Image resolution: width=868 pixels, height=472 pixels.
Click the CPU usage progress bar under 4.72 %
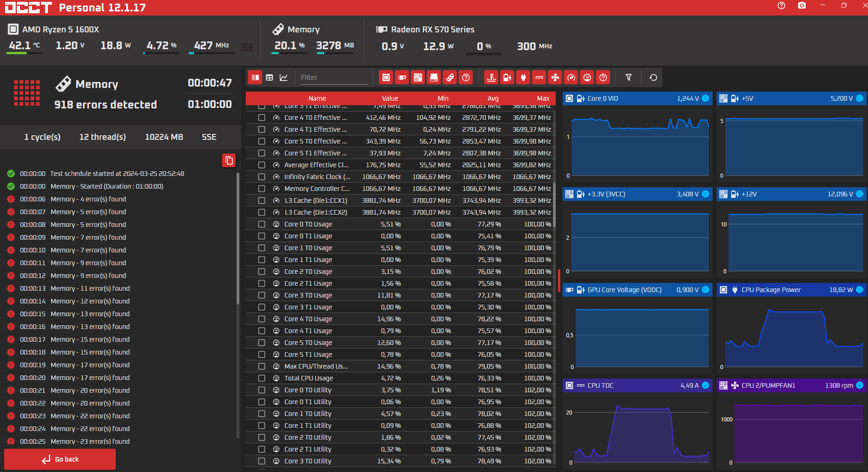click(x=161, y=53)
